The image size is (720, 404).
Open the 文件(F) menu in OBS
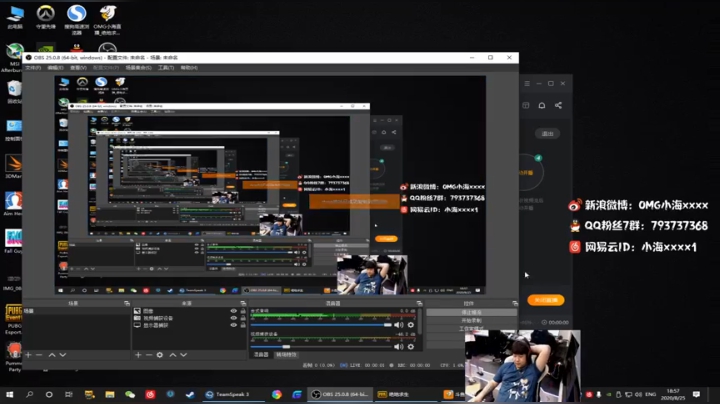pos(33,67)
